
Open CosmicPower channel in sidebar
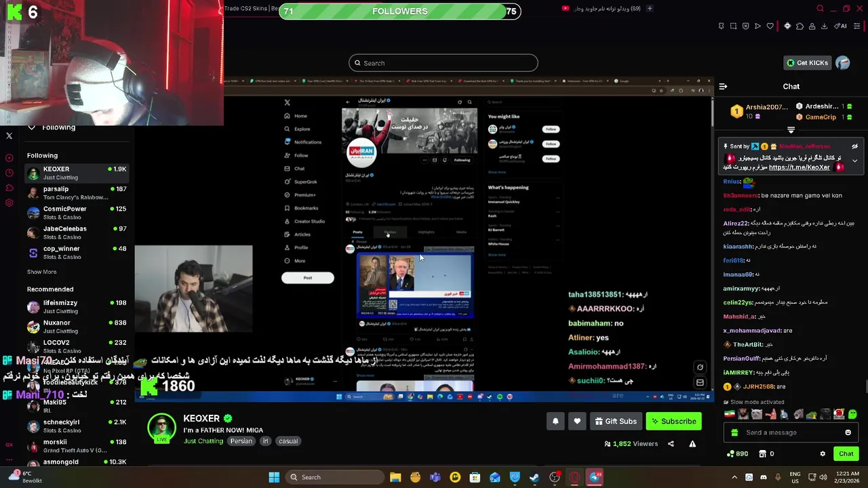click(77, 213)
